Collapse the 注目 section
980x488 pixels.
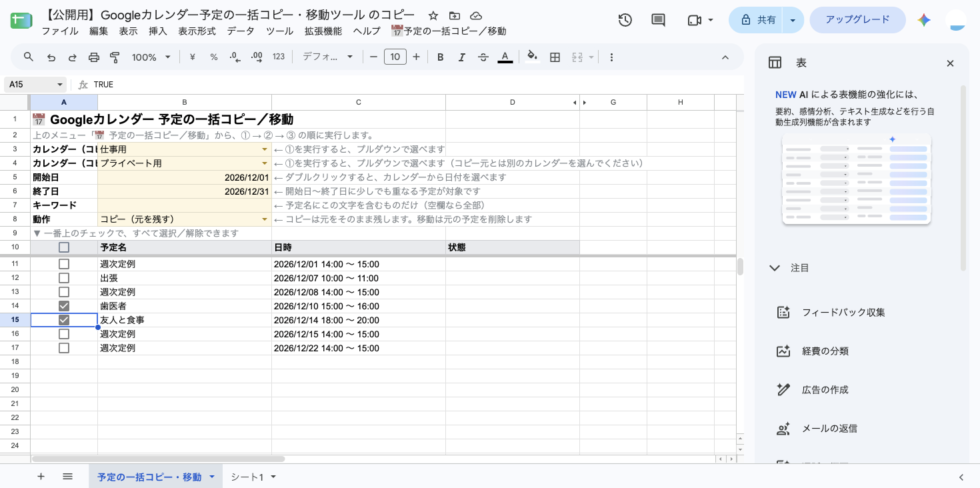[775, 268]
